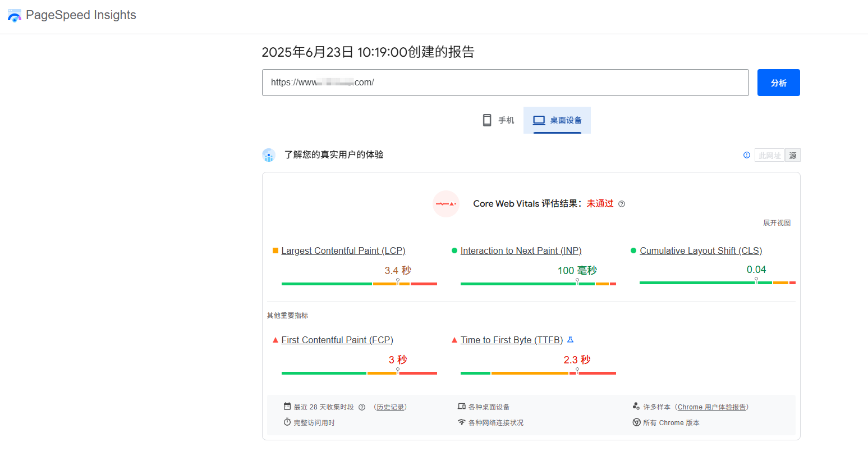The height and width of the screenshot is (451, 868).
Task: Click the green dot beside Interaction to Next Paint
Action: point(454,250)
